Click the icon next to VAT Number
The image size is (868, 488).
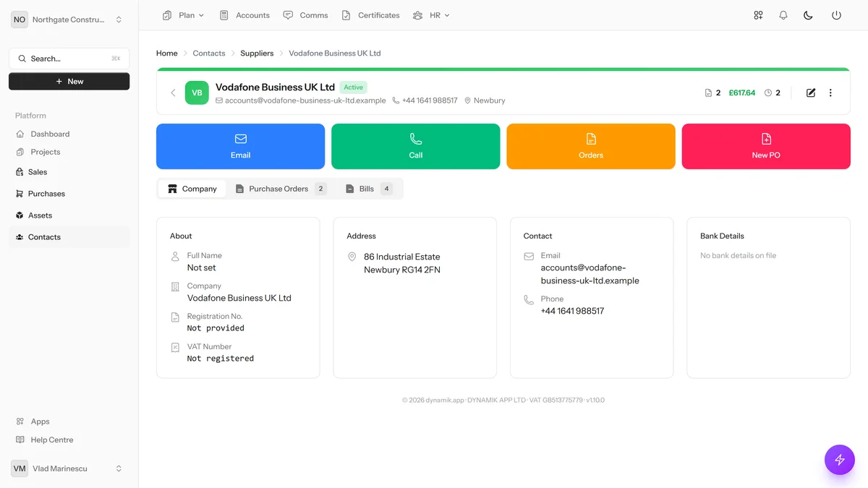pos(175,347)
